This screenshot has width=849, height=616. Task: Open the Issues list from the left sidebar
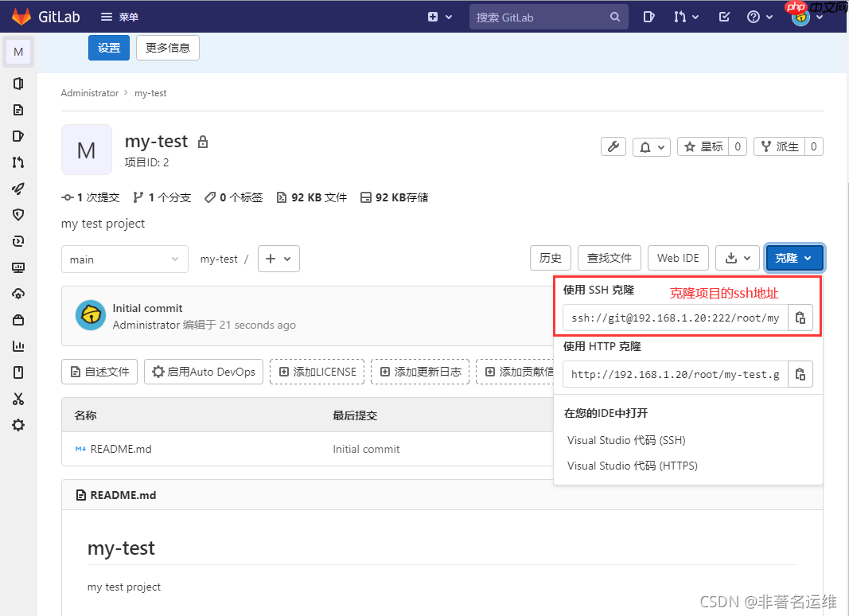click(18, 135)
